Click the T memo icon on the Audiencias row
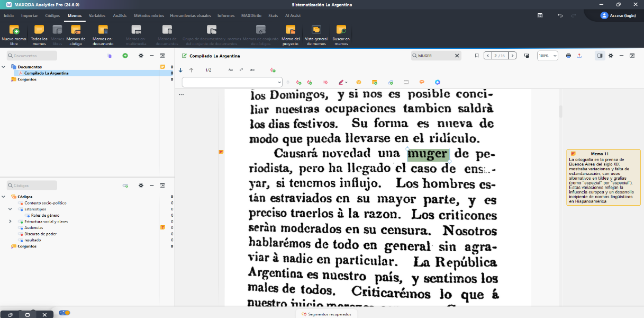 [163, 227]
